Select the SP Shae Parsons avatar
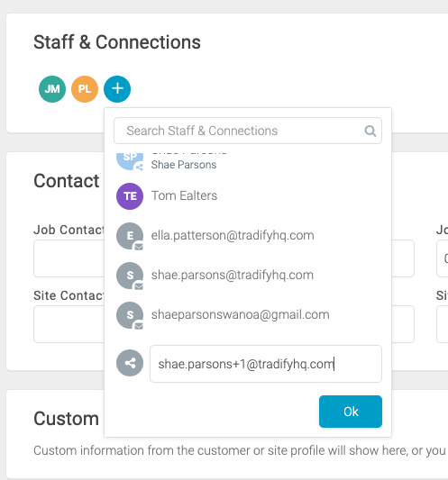The image size is (448, 480). (x=130, y=160)
